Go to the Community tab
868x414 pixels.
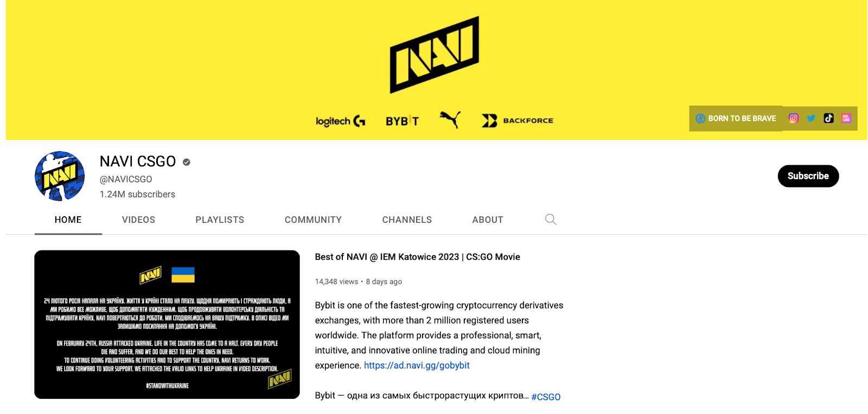[313, 220]
